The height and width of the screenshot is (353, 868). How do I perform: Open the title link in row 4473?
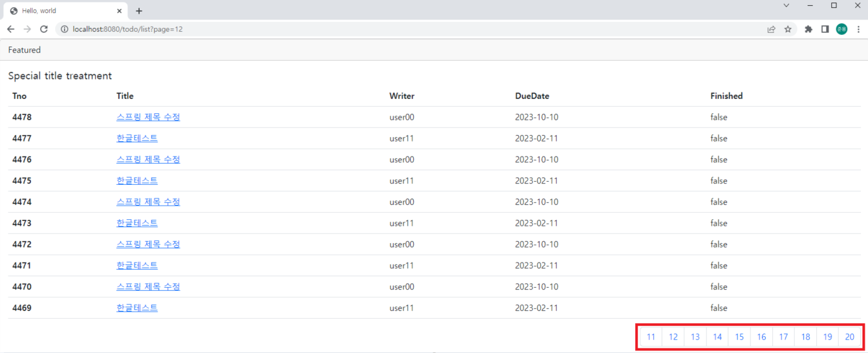coord(137,223)
